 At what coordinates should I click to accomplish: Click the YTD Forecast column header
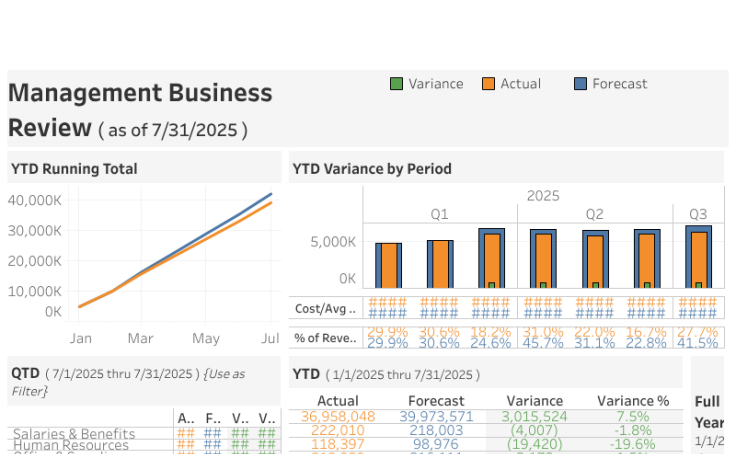tap(437, 401)
